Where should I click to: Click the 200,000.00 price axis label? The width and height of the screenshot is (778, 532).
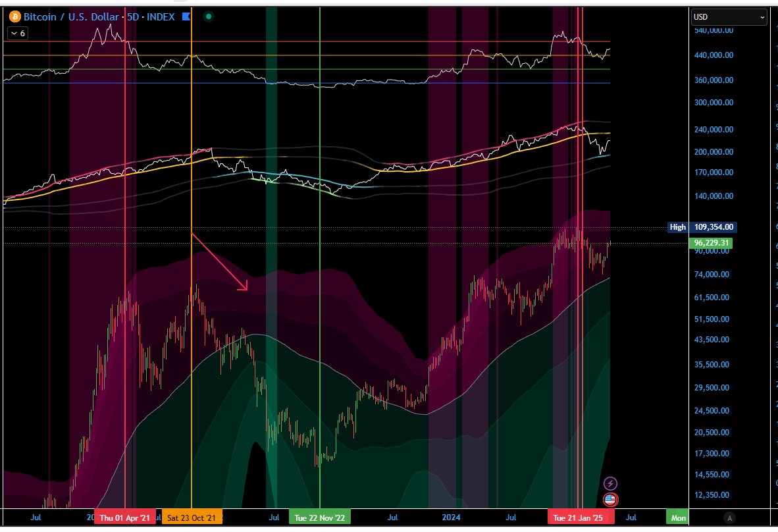coord(713,152)
